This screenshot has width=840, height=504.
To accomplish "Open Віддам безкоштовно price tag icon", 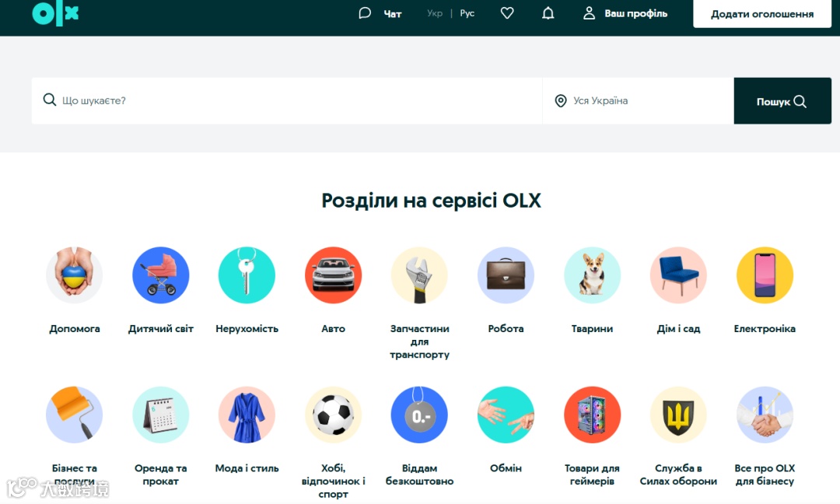I will pos(419,415).
